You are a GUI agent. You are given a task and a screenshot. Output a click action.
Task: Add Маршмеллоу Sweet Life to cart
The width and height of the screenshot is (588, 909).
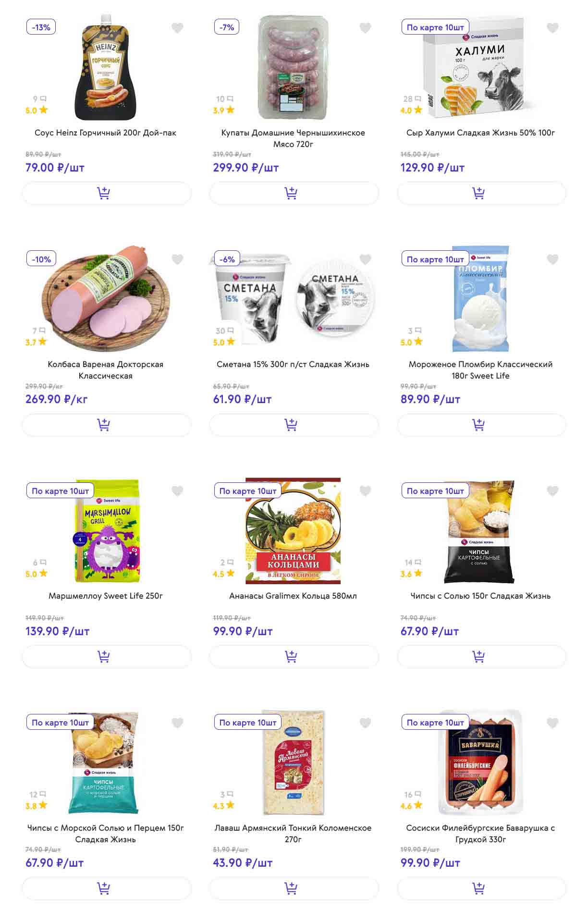pos(106,656)
